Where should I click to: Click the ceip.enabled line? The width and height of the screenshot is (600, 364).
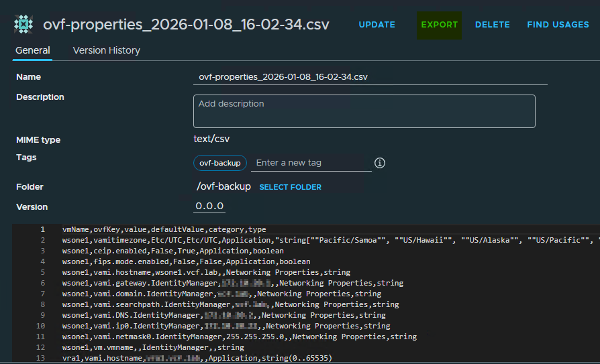173,251
